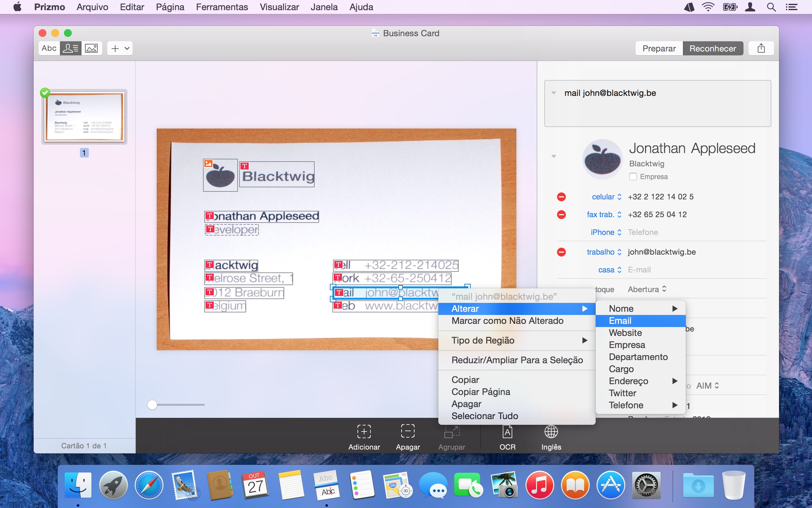
Task: Click the empty E-mail field
Action: pos(639,270)
